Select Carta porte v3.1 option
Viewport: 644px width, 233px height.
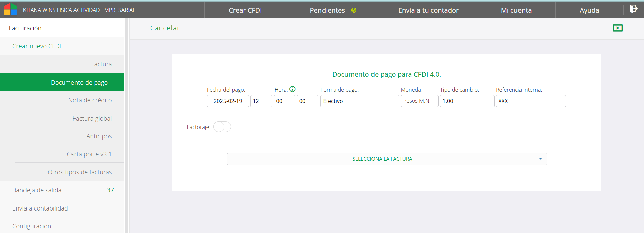coord(89,154)
